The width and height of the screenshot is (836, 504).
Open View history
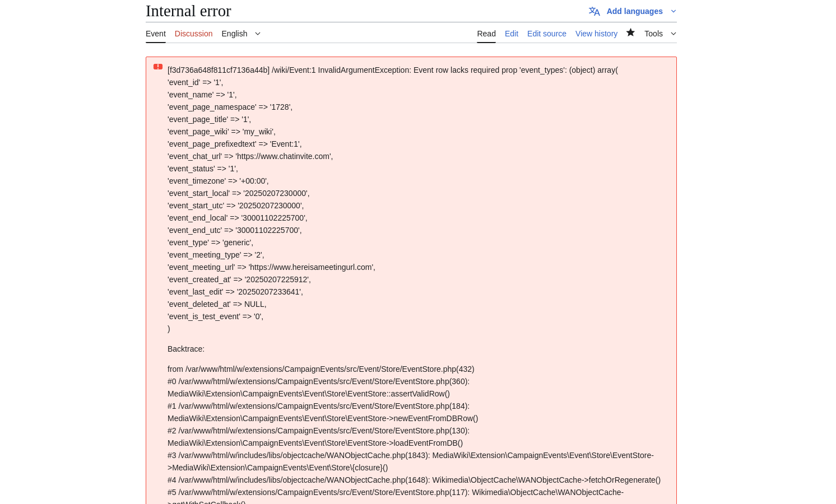(x=596, y=34)
